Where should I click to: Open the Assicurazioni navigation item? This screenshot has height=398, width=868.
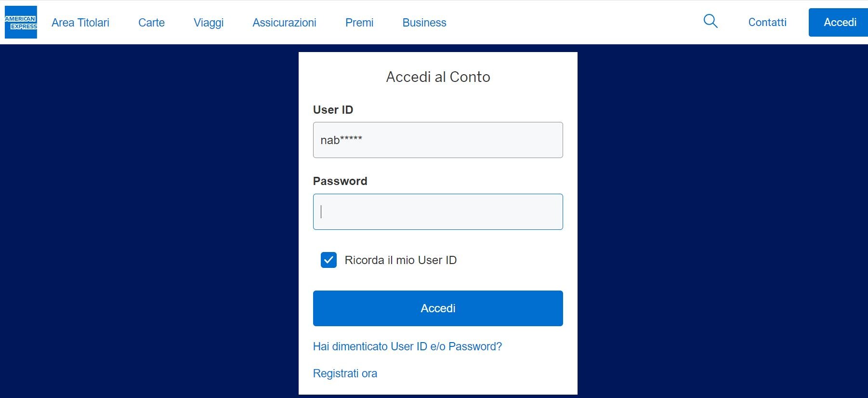click(x=284, y=23)
